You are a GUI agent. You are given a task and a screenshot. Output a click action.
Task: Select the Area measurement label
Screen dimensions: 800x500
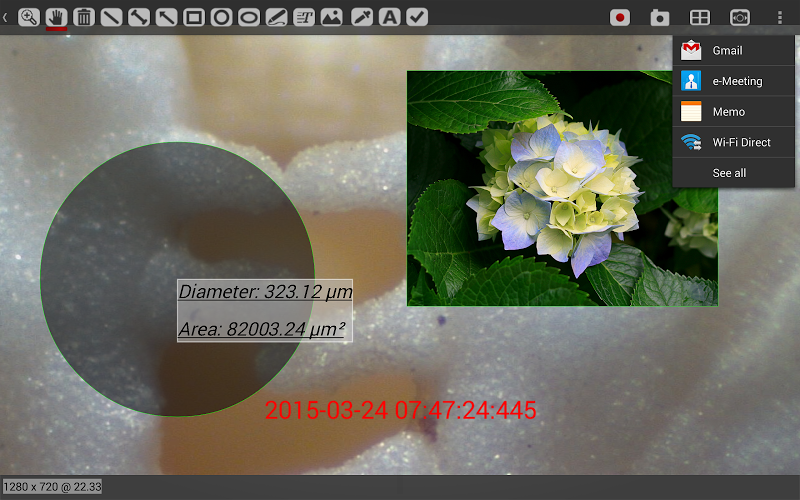point(261,329)
